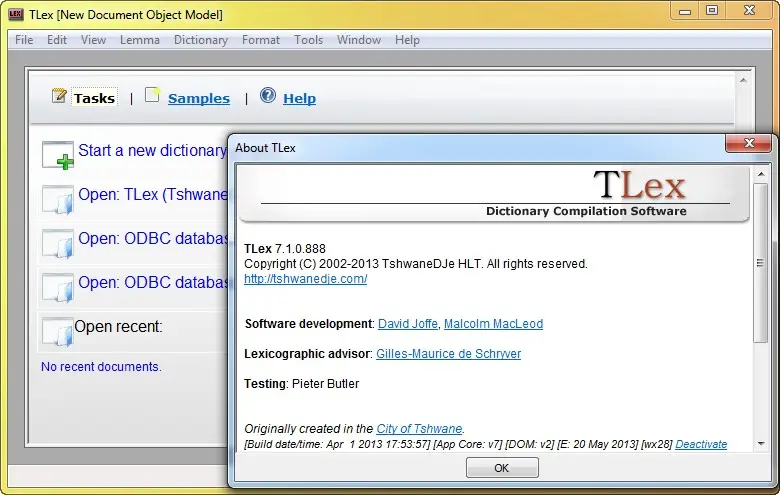
Task: Click the Deactivate link
Action: coord(701,444)
